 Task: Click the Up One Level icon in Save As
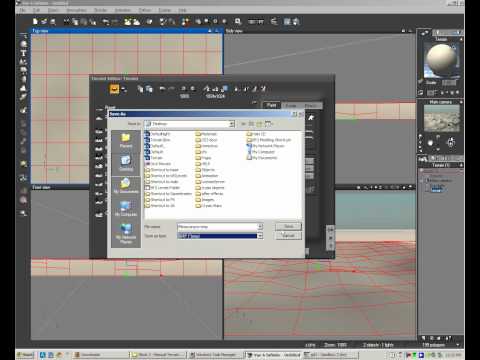(251, 124)
